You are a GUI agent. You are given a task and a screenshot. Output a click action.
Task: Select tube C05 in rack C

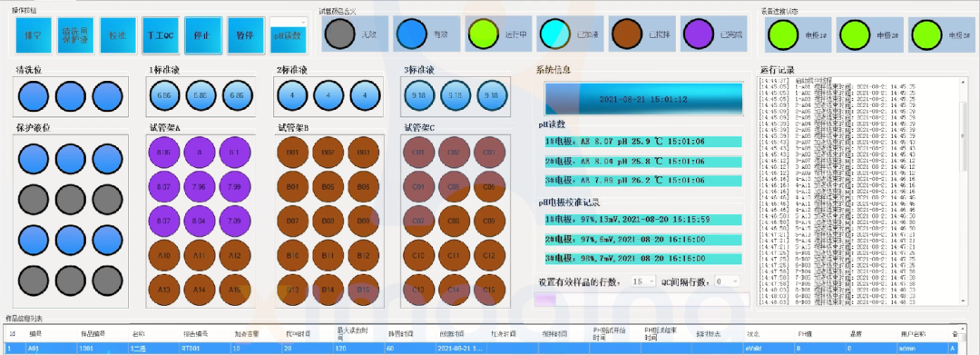pos(455,187)
